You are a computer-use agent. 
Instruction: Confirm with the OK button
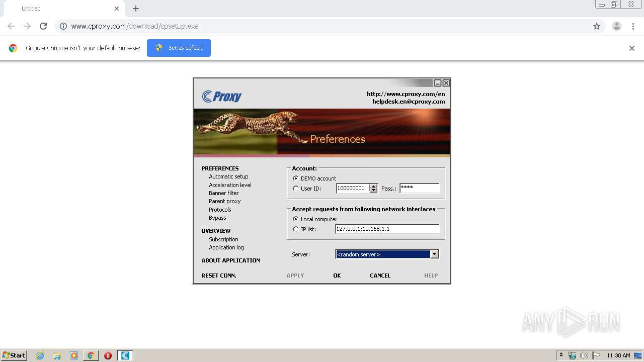coord(337,276)
